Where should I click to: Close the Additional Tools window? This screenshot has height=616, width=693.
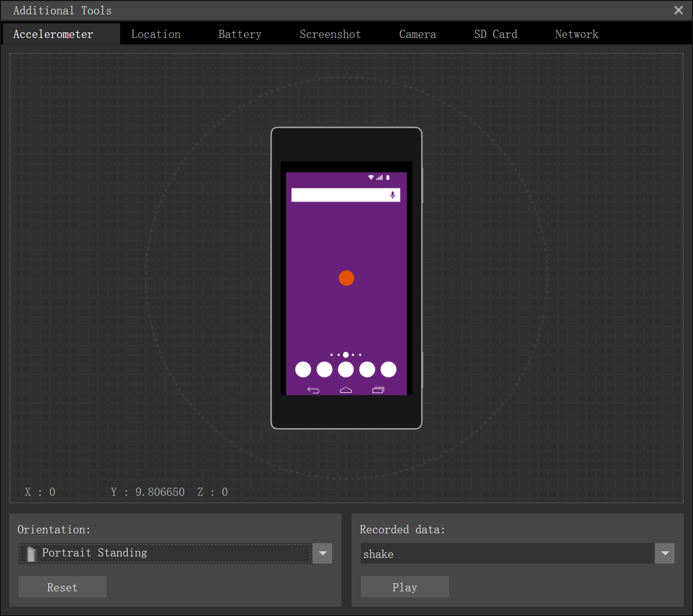coord(679,10)
